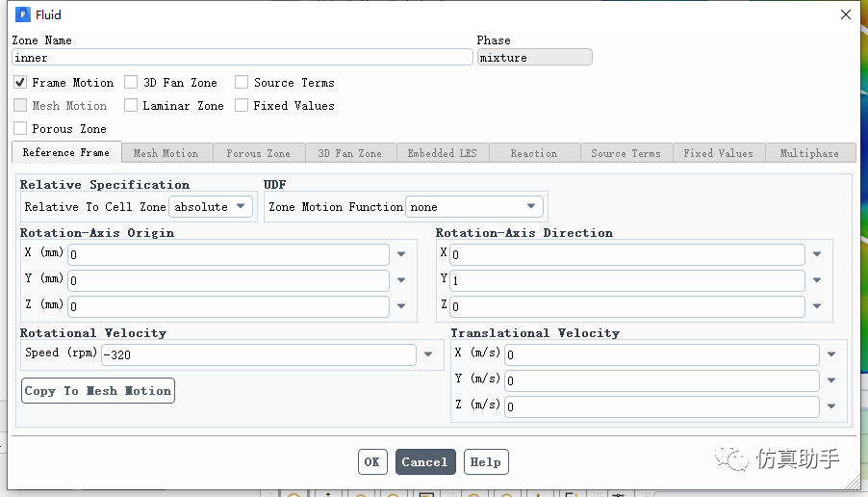The width and height of the screenshot is (868, 497).
Task: Expand Rotation-Axis Direction X options arrow
Action: pos(817,254)
